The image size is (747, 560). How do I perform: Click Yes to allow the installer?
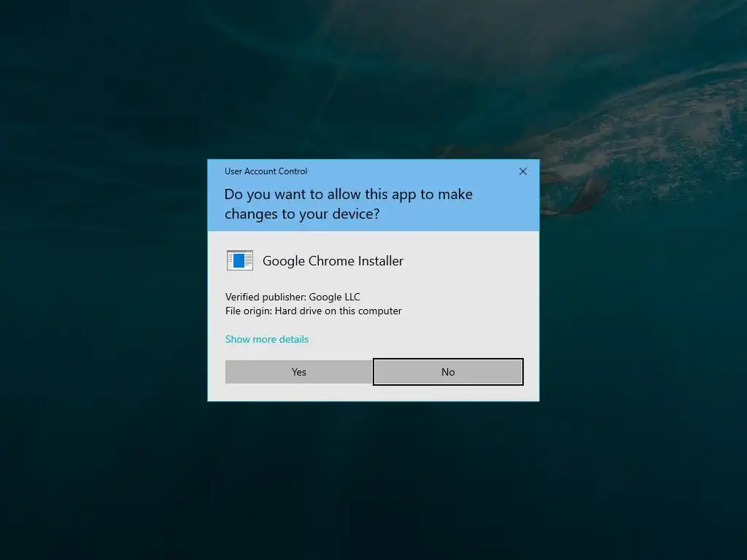[x=298, y=372]
